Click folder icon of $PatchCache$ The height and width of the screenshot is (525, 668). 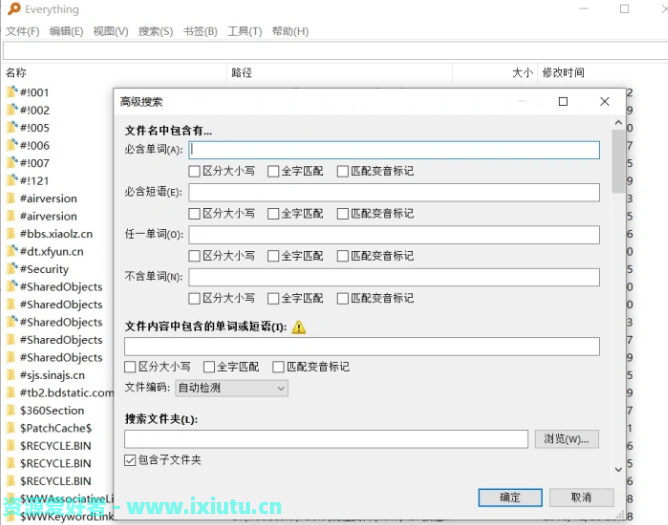pyautogui.click(x=12, y=428)
